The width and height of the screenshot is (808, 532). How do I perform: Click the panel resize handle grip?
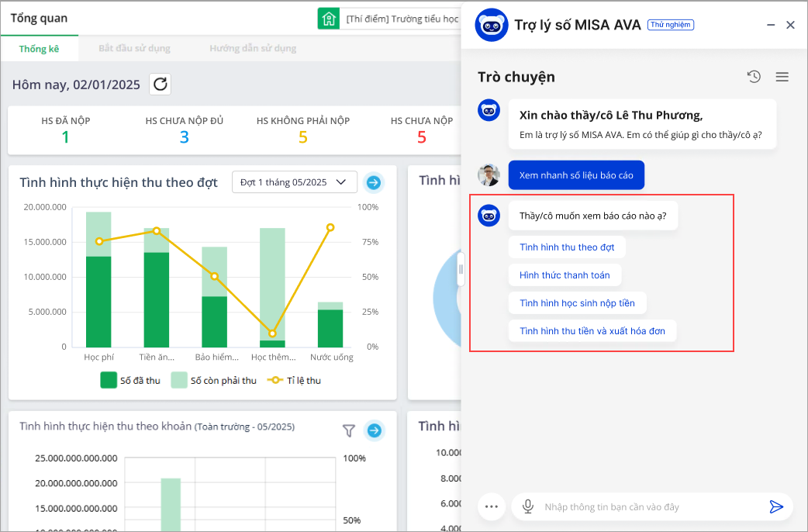pyautogui.click(x=461, y=269)
